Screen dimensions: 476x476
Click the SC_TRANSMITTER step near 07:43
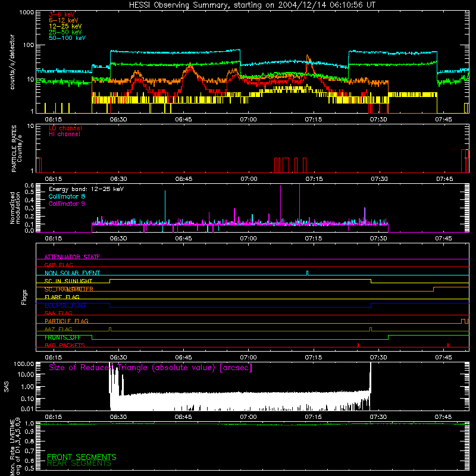(434, 289)
